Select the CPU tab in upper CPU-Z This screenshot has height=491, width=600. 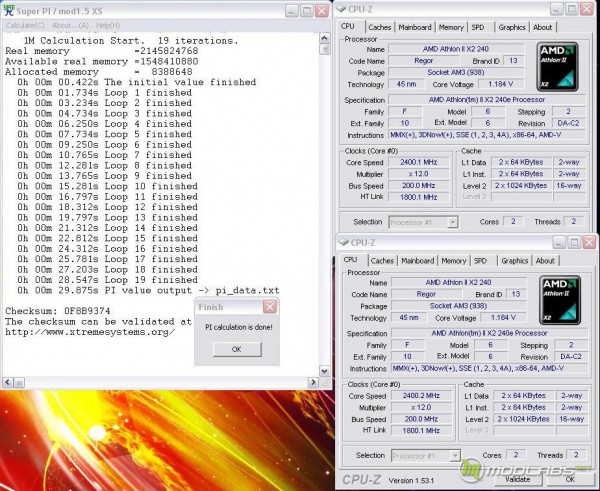pyautogui.click(x=347, y=26)
